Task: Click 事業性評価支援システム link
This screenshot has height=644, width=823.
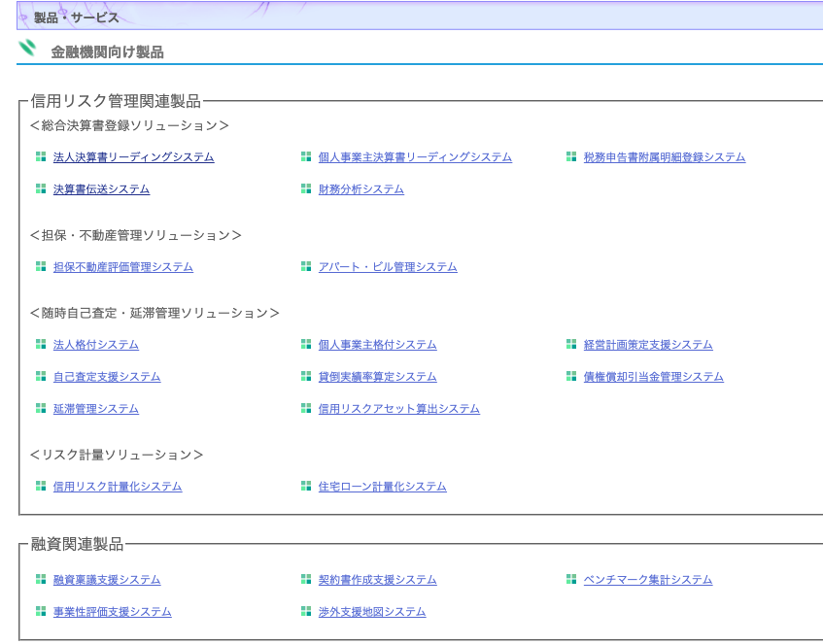Action: (x=113, y=611)
